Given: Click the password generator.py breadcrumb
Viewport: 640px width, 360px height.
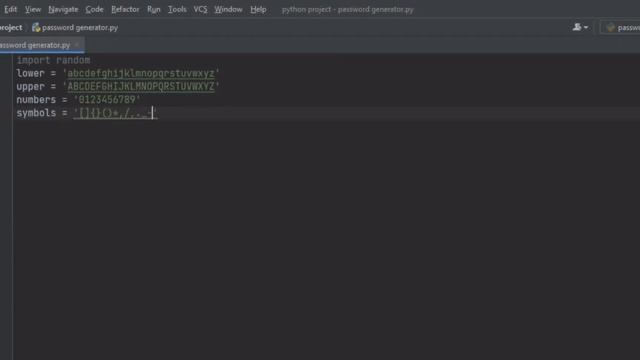Looking at the screenshot, I should 80,28.
